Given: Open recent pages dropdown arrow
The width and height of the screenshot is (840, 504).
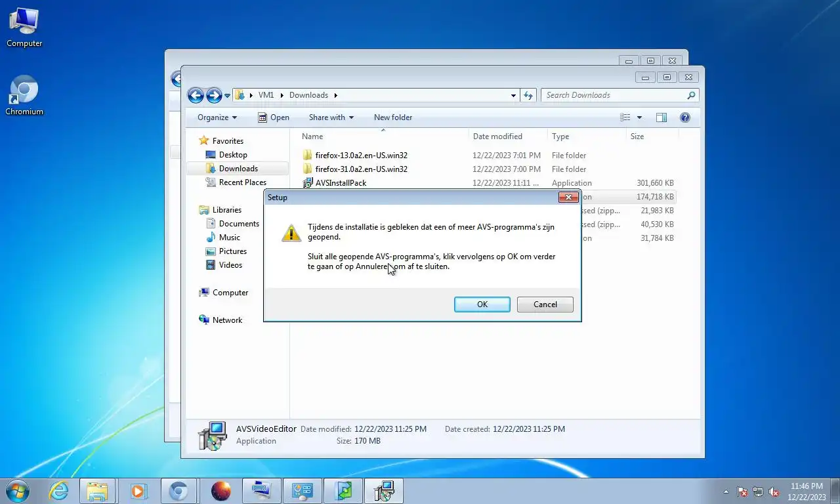Looking at the screenshot, I should [x=228, y=96].
